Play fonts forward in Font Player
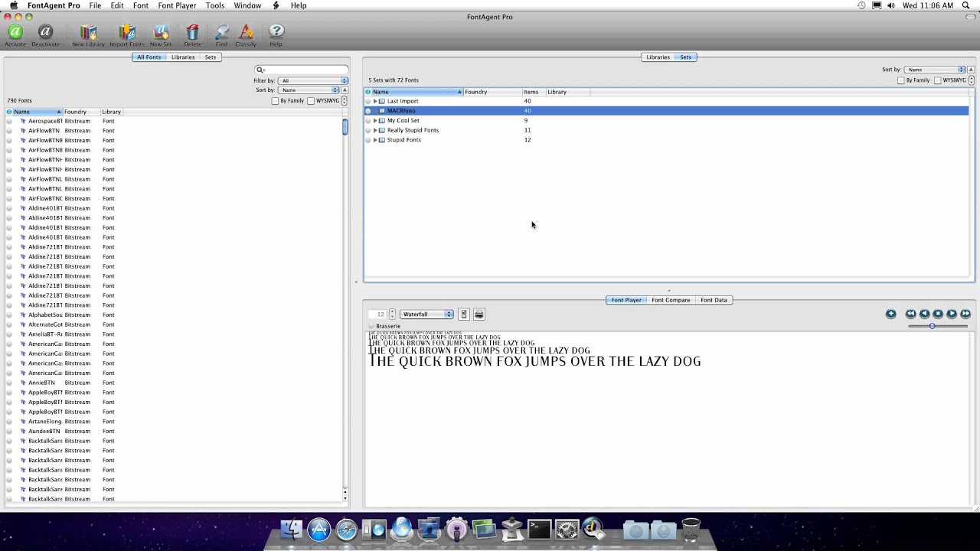 click(x=952, y=314)
